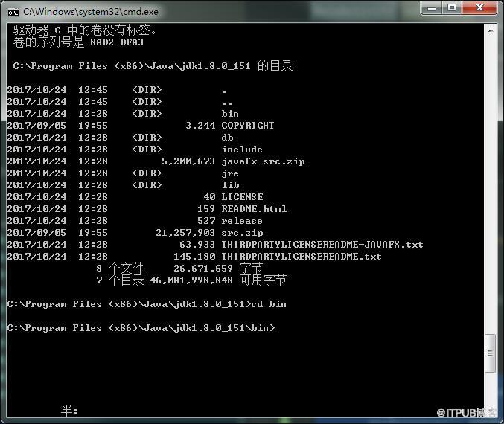This screenshot has width=504, height=424.
Task: Click the 'javafx-src.zip' file name
Action: [264, 161]
